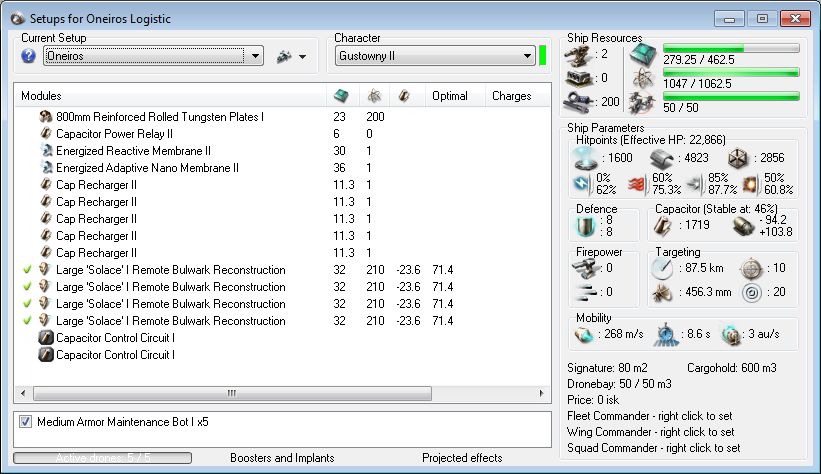Select Capacitor Power Relay II module
The height and width of the screenshot is (474, 821).
(114, 134)
